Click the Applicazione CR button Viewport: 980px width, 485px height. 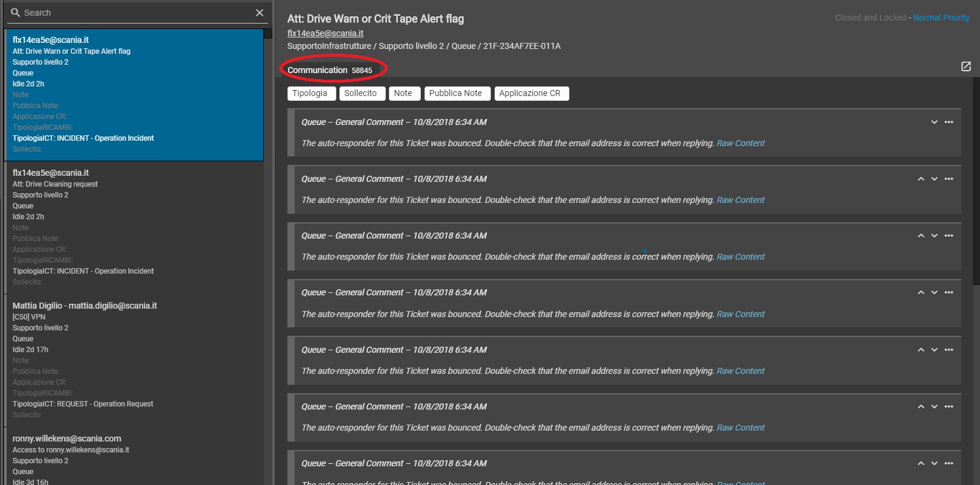(530, 93)
